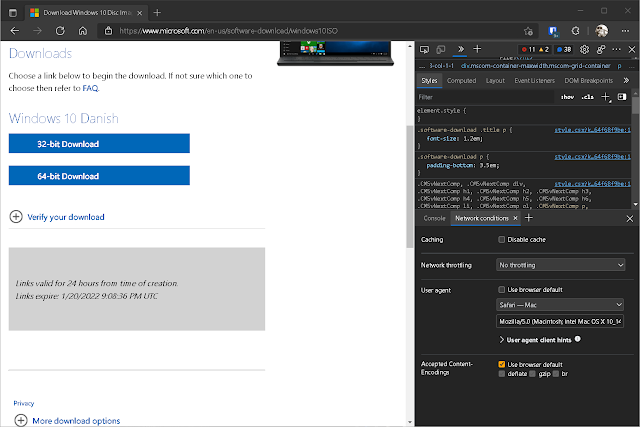This screenshot has width=640, height=427.
Task: Click the custom user agent string field
Action: pos(560,322)
